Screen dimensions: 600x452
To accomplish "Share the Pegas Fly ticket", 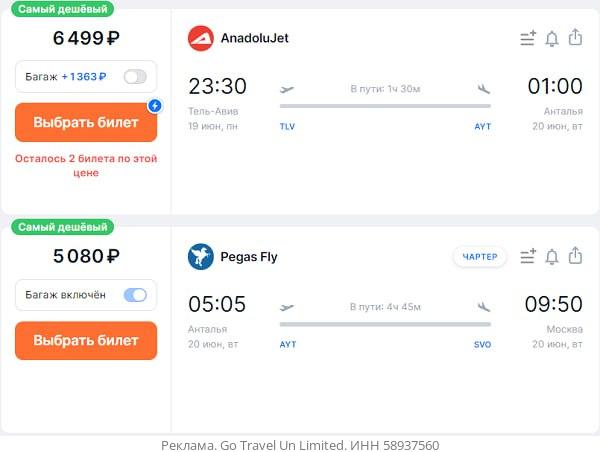I will [575, 256].
